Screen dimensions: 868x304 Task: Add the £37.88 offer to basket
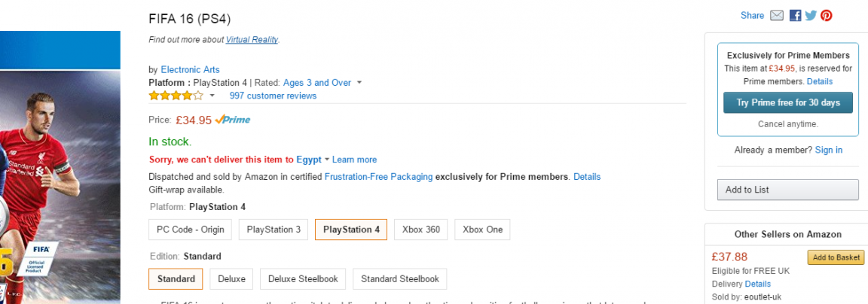click(836, 257)
